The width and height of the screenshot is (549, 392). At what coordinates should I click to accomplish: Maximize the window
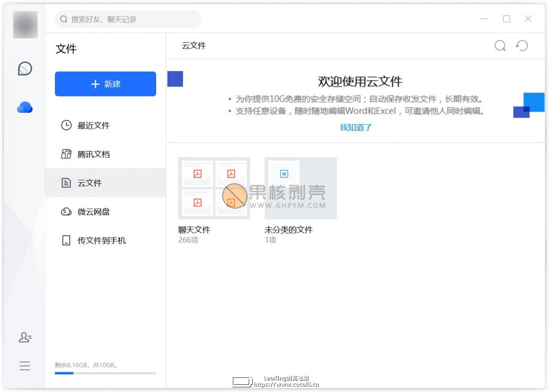click(x=507, y=19)
